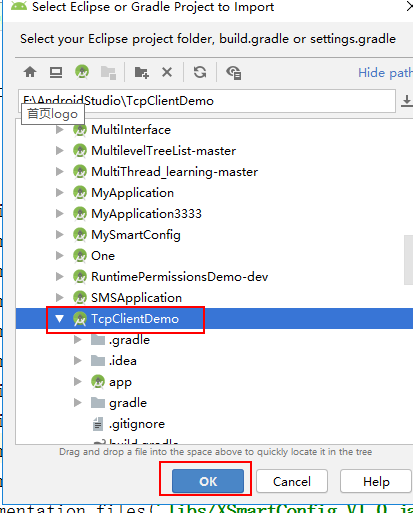Expand the MyApplication3333 node
This screenshot has height=513, width=413.
(x=60, y=213)
